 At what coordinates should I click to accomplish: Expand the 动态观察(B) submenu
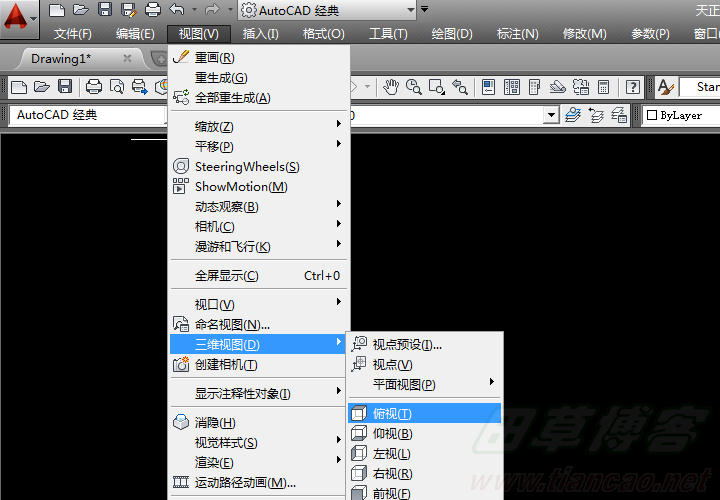tap(259, 207)
